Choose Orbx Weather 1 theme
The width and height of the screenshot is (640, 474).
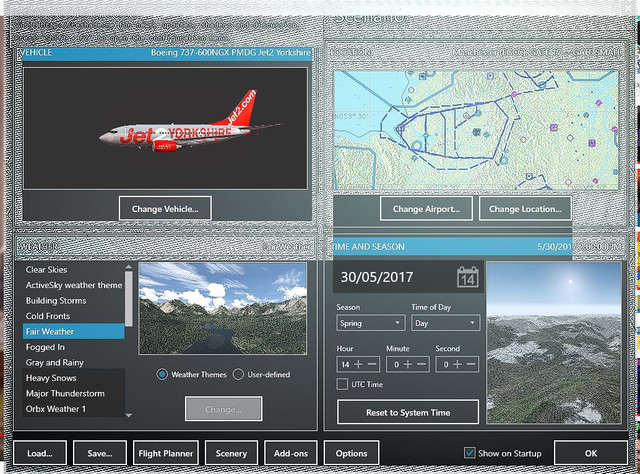73,409
